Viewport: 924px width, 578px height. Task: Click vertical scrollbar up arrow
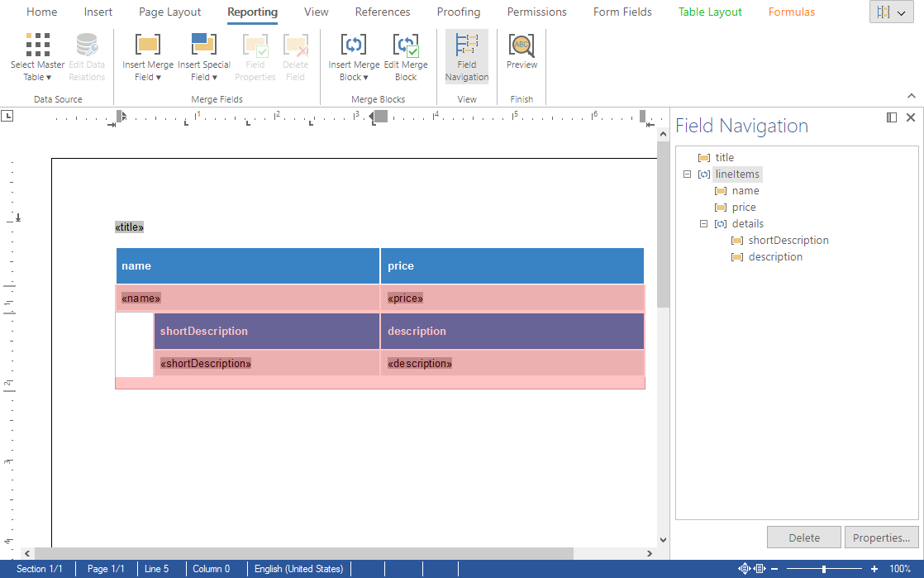(x=663, y=134)
